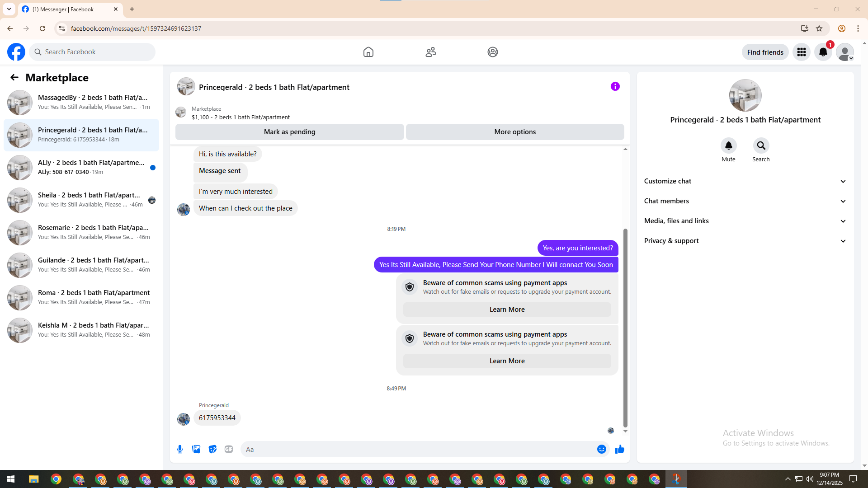The image size is (868, 488).
Task: Expand Privacy & support section
Action: pos(745,241)
